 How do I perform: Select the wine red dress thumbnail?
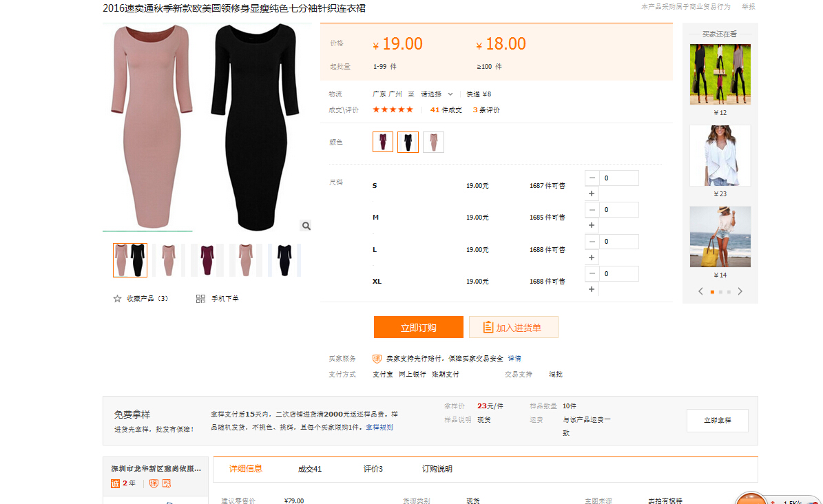pos(207,260)
